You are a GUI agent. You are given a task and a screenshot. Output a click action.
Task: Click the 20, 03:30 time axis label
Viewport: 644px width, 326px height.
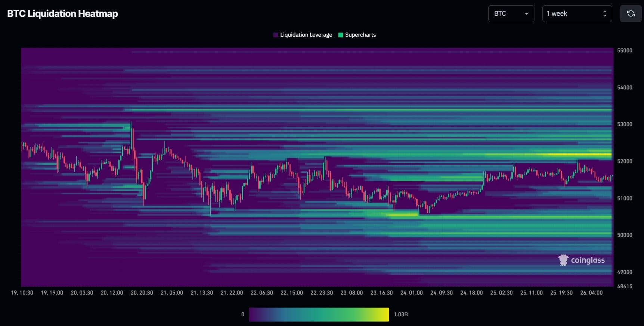point(82,293)
